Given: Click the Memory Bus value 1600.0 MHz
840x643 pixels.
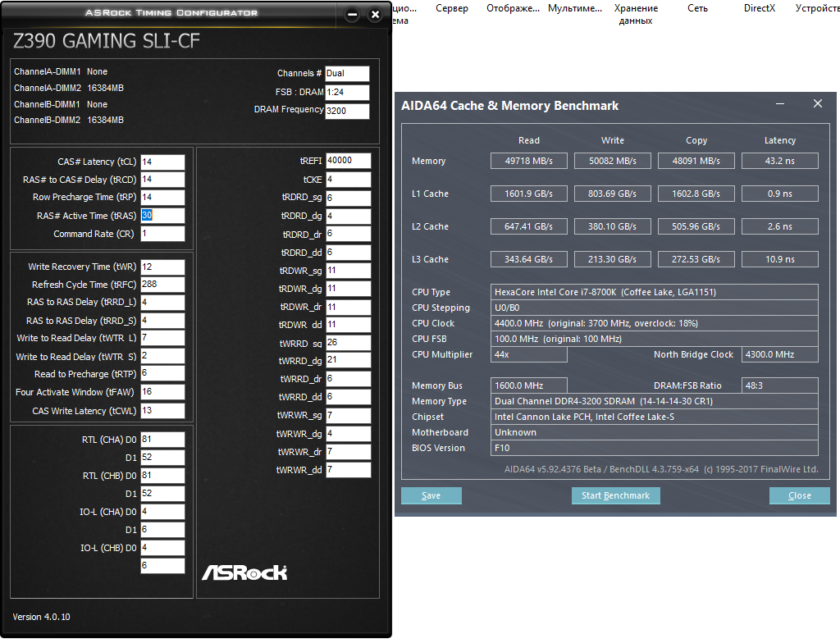Looking at the screenshot, I should coord(529,385).
